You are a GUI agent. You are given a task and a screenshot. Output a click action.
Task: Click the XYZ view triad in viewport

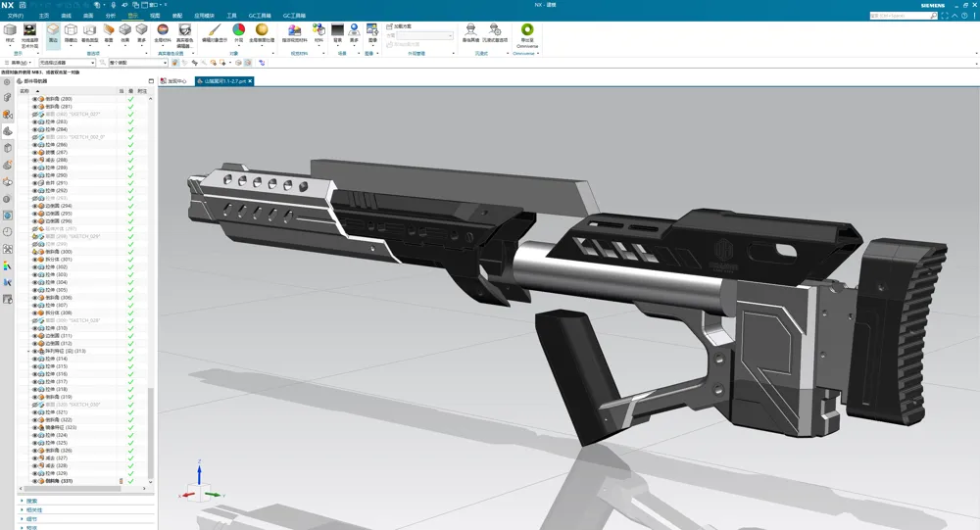click(200, 481)
